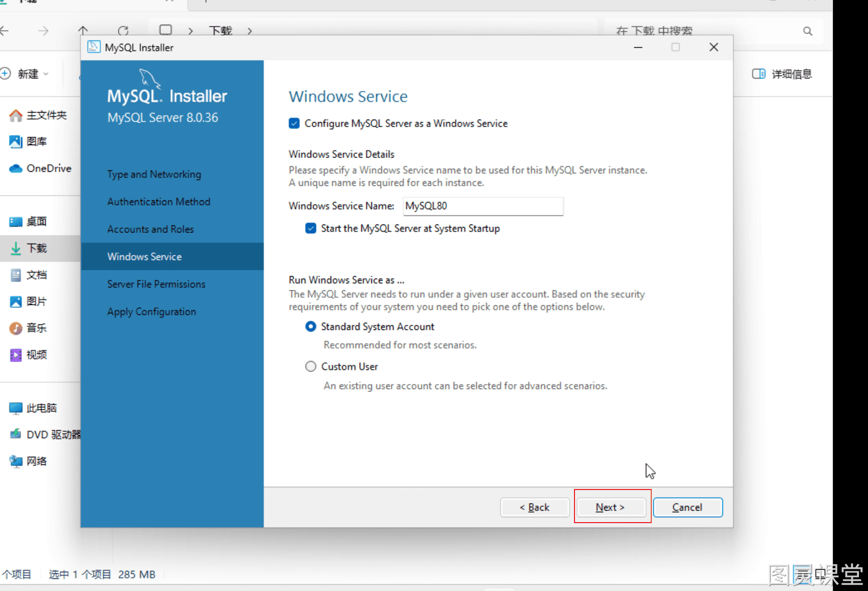Open the Server File Permissions step

pyautogui.click(x=156, y=284)
